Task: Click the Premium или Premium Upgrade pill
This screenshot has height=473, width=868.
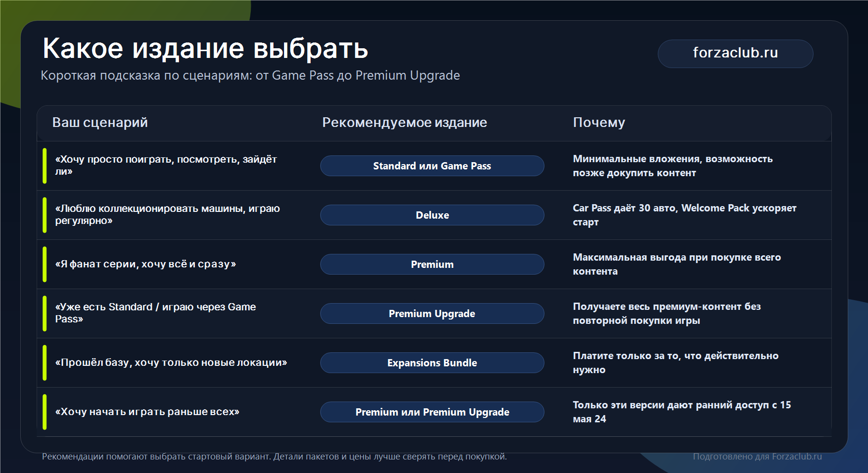Action: coord(432,412)
